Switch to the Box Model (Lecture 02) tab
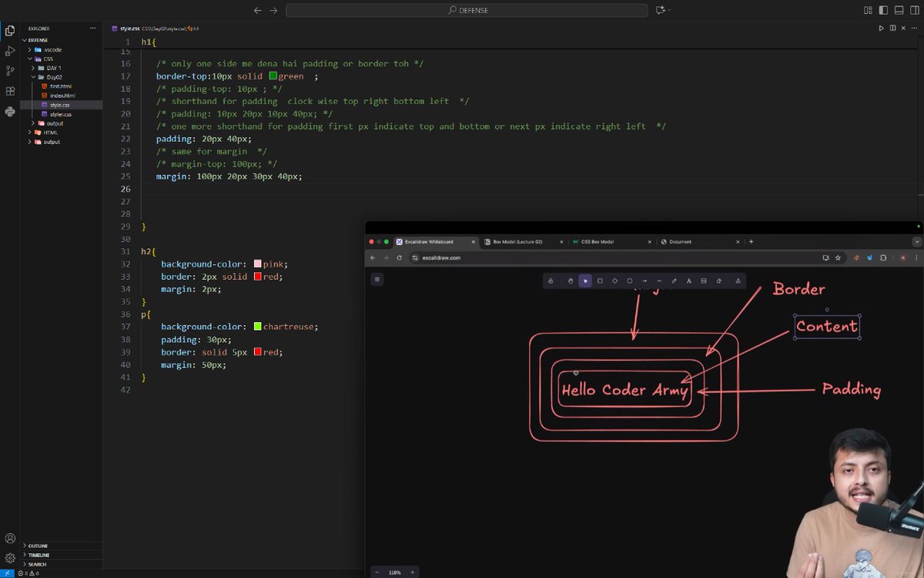 click(524, 241)
